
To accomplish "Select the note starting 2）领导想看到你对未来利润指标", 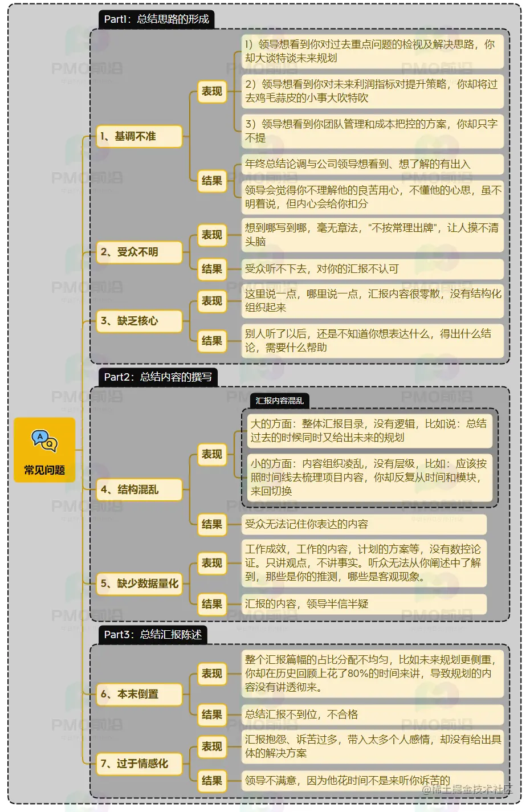I will [373, 91].
